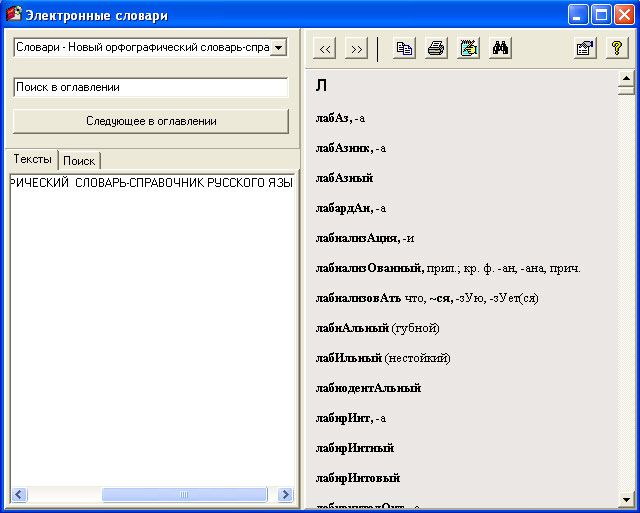This screenshot has height=513, width=640.
Task: Click the horizontal scrollbar right arrow
Action: (285, 495)
